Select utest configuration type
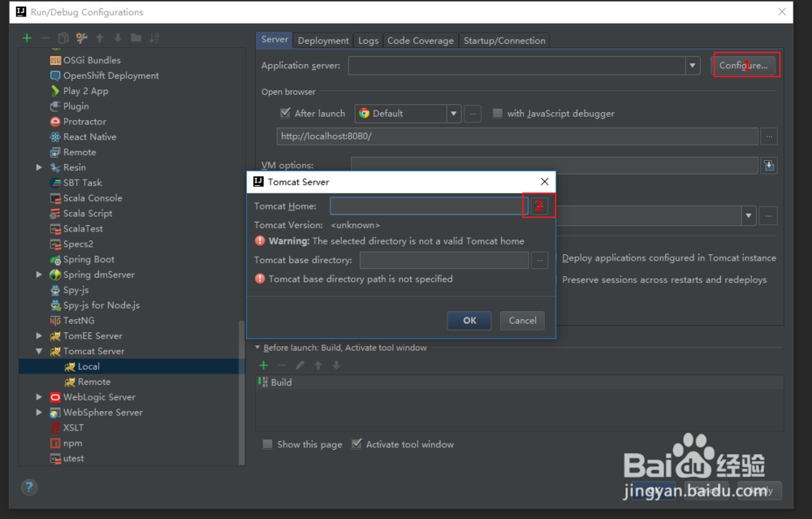This screenshot has height=519, width=812. tap(67, 458)
